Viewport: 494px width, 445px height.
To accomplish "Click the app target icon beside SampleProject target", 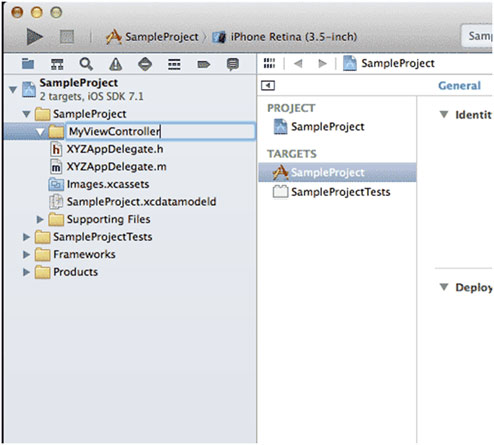I will 280,172.
